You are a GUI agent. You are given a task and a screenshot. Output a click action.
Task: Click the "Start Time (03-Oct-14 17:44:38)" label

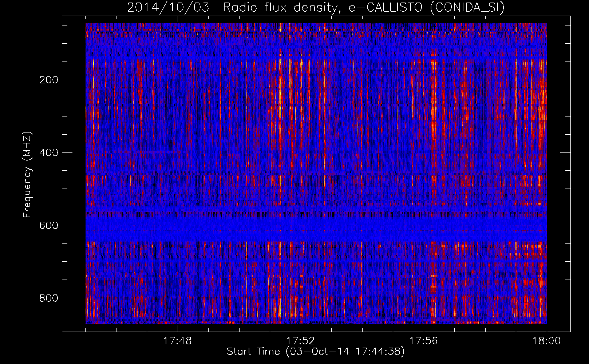tap(316, 352)
